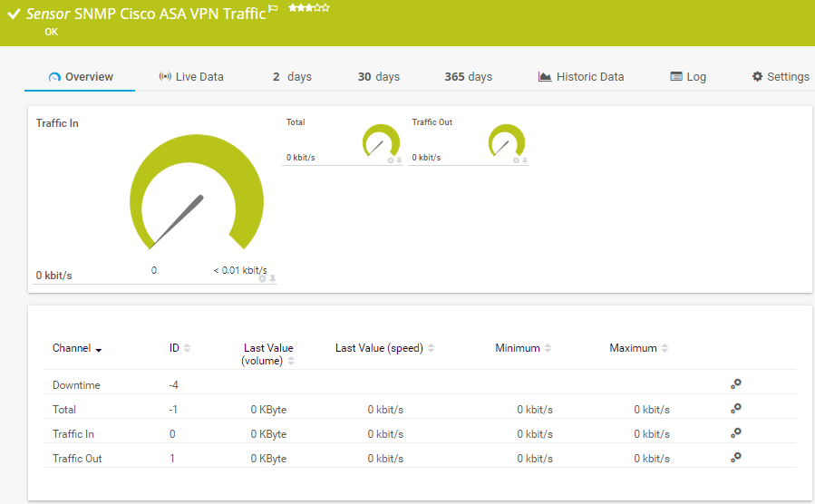Image resolution: width=815 pixels, height=504 pixels.
Task: Set sensor priority to five stars
Action: pyautogui.click(x=325, y=8)
